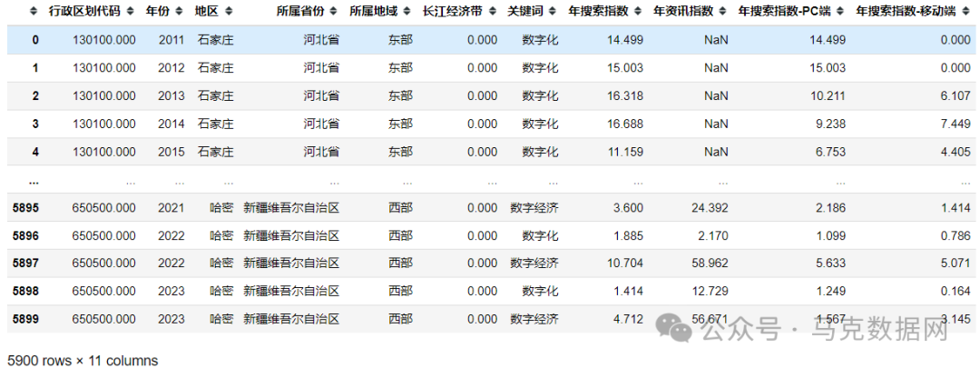Click the 9.238 PC端 value
Screen dimensions: 980x368
(830, 124)
